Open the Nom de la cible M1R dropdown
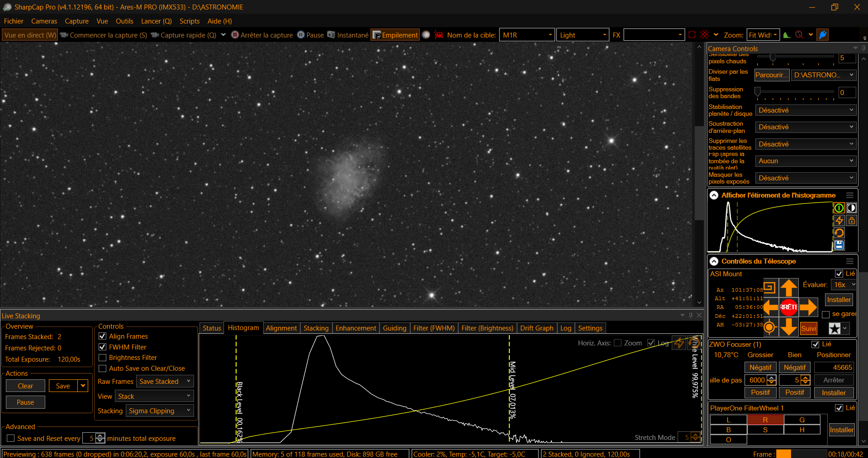Screen dimensions: 868x458 pyautogui.click(x=527, y=35)
